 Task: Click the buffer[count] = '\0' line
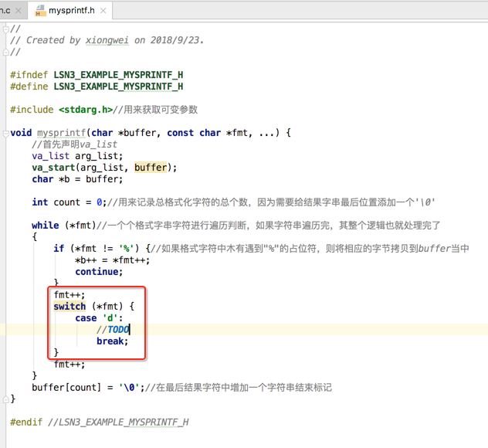coord(88,388)
